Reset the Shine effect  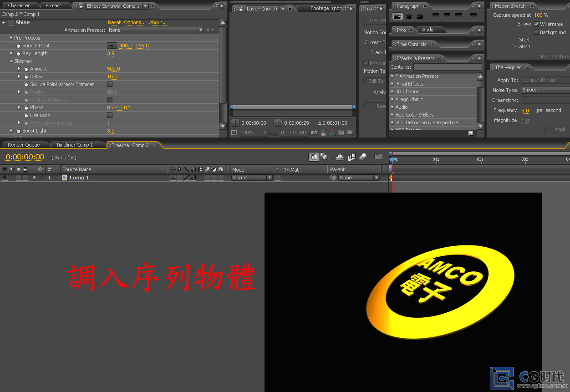pos(114,22)
